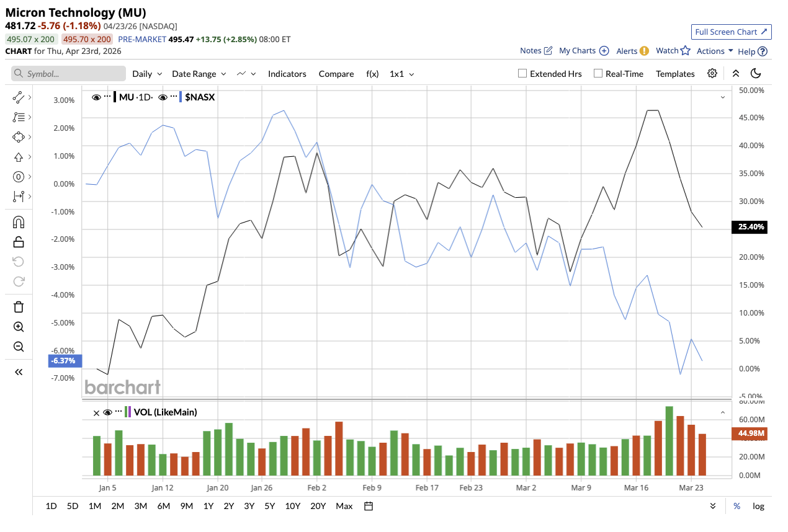Enable the Extended Hrs checkbox
The height and width of the screenshot is (532, 788).
(x=522, y=73)
